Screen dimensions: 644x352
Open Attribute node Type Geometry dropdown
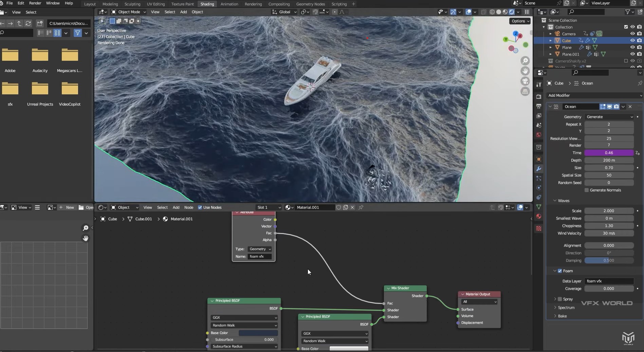point(260,249)
